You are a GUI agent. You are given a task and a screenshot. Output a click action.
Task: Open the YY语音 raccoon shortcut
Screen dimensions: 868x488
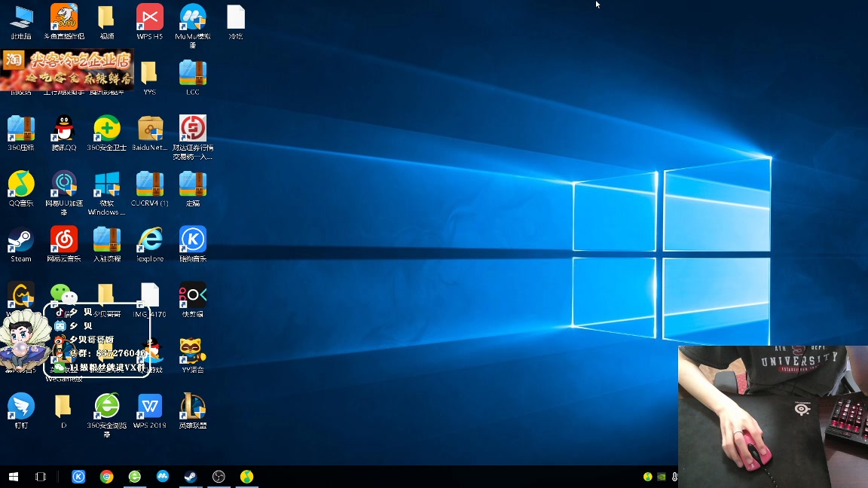(x=193, y=355)
